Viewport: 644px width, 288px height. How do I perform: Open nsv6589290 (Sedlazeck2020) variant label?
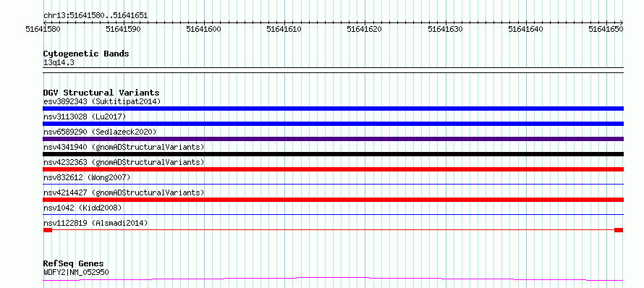point(100,132)
